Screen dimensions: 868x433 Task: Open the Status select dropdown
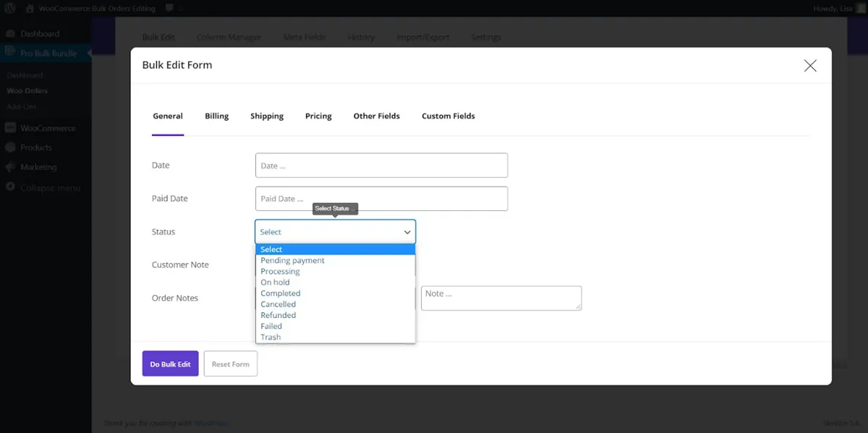point(334,231)
